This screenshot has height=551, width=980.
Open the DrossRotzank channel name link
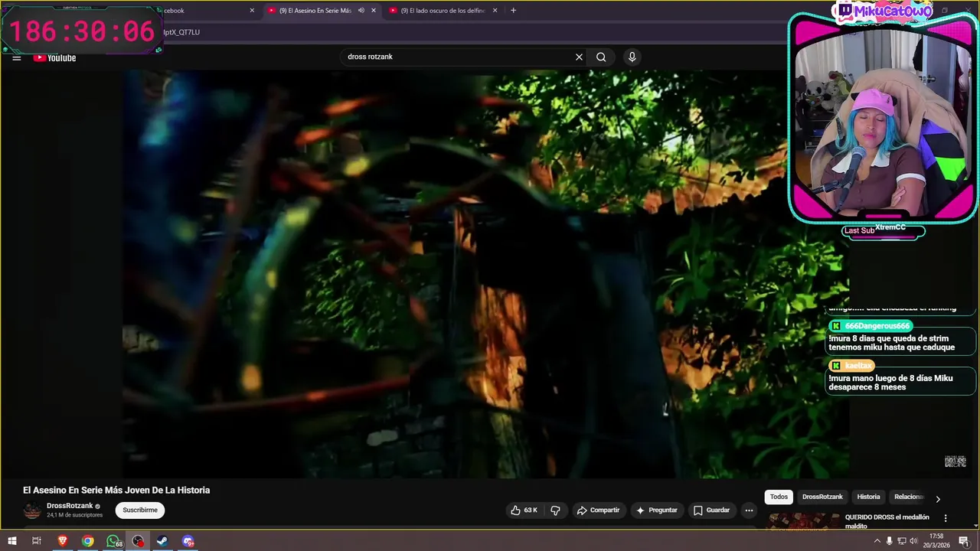(x=70, y=506)
